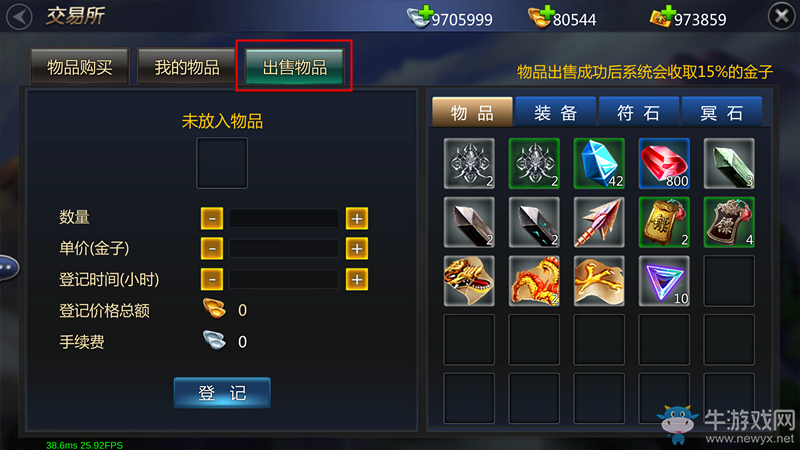Increase the 数量 quantity with plus
800x450 pixels.
(357, 218)
